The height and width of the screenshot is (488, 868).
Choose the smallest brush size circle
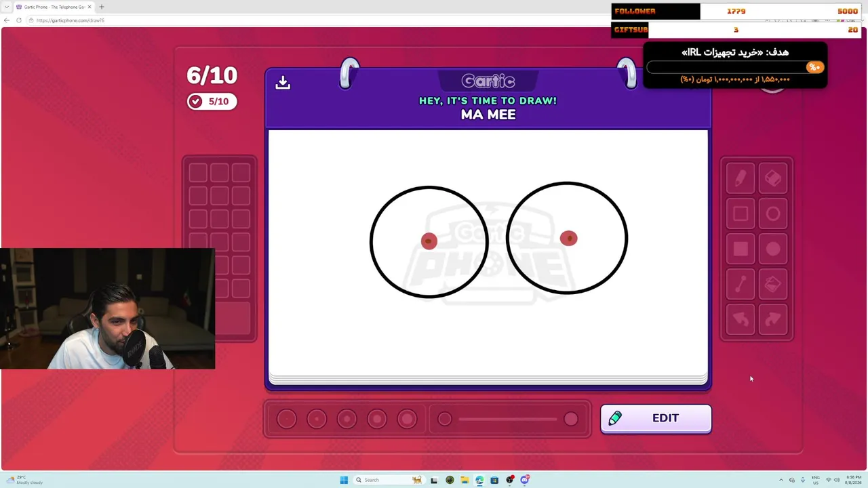point(286,419)
